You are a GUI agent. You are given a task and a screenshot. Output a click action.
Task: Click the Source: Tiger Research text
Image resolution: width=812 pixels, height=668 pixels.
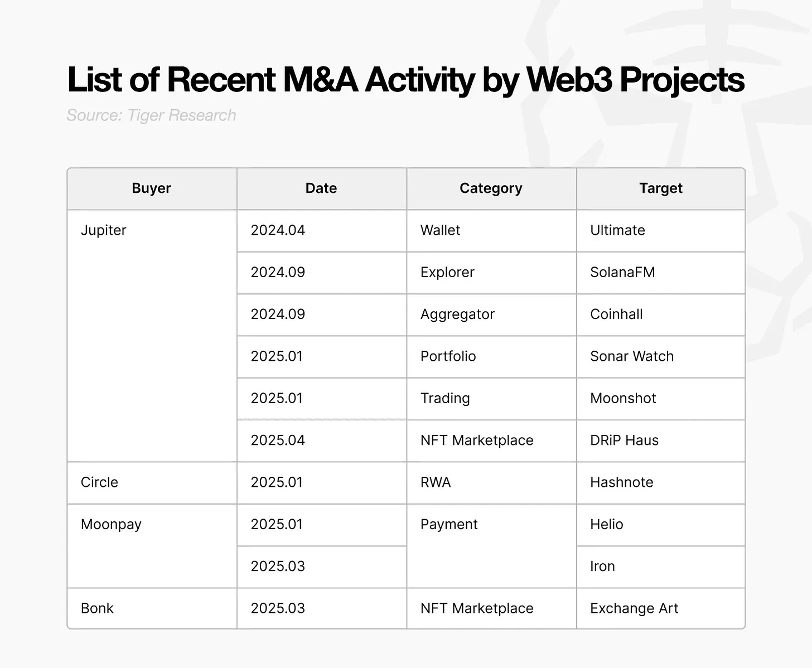[x=151, y=115]
